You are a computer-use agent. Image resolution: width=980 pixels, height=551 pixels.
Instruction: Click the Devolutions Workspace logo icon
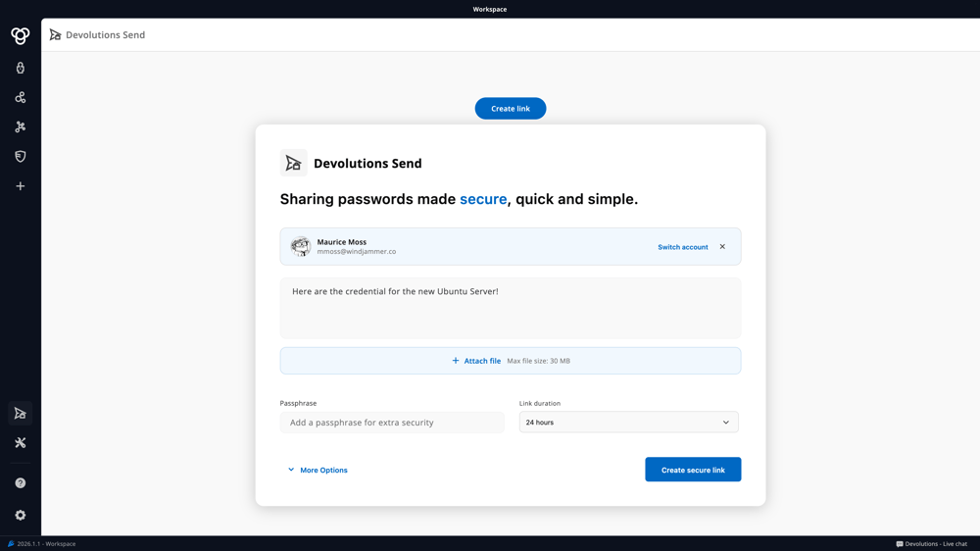(x=20, y=35)
